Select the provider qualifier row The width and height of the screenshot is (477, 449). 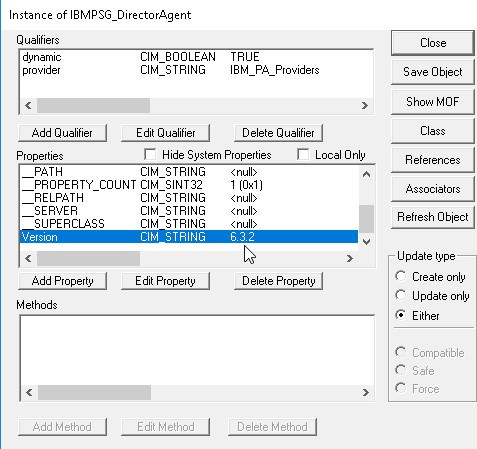(x=196, y=70)
